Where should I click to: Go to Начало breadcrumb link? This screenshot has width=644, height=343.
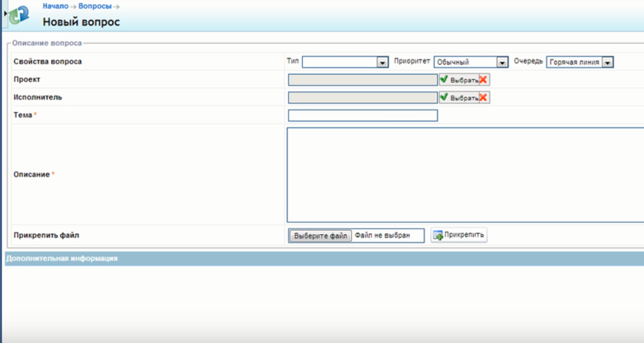(x=55, y=6)
